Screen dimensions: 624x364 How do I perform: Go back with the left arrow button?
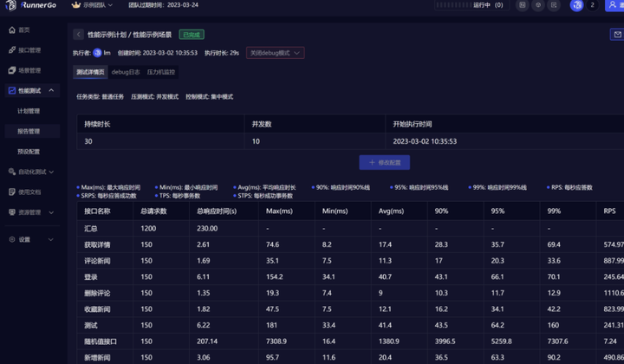pos(78,35)
